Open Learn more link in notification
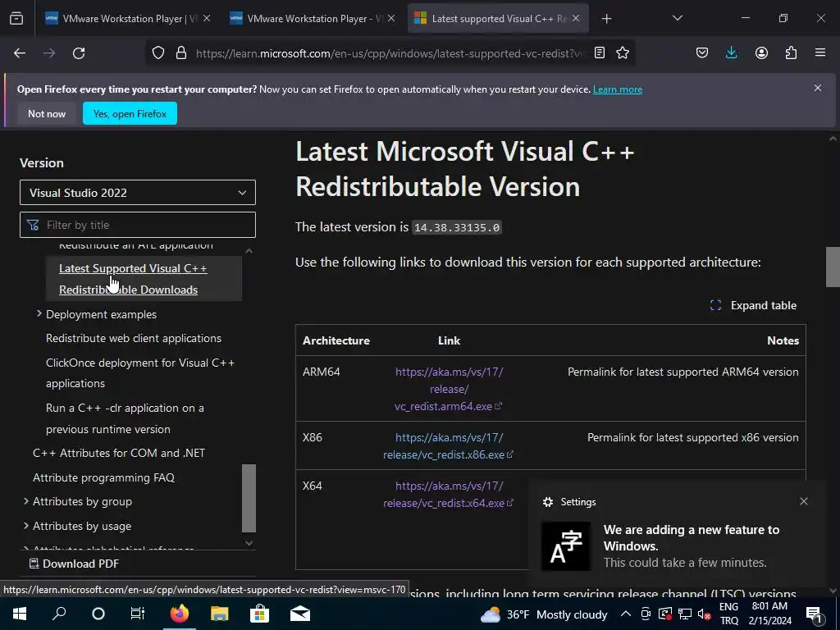The image size is (840, 630). 618,89
